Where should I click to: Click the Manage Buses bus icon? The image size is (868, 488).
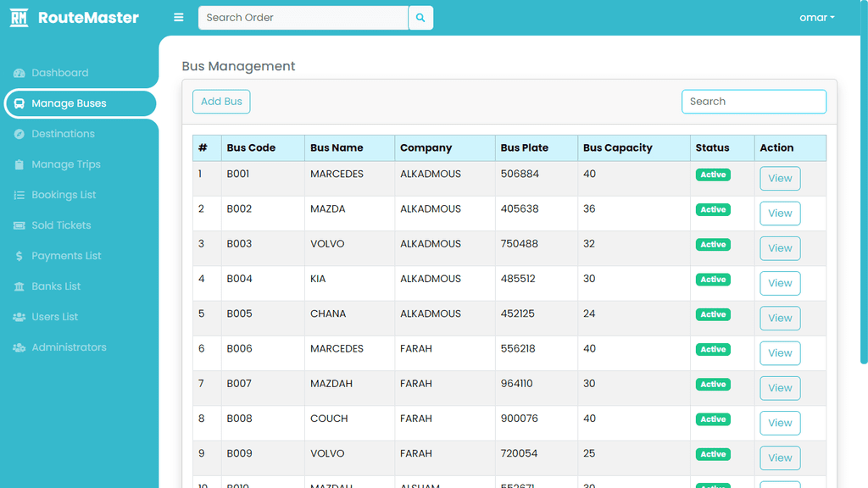point(19,103)
